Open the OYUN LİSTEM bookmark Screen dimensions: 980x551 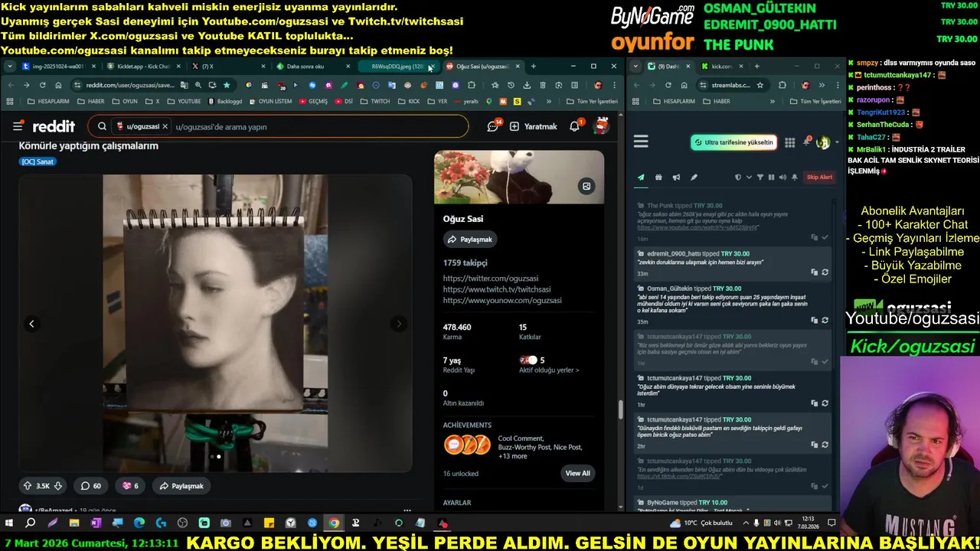pos(269,101)
